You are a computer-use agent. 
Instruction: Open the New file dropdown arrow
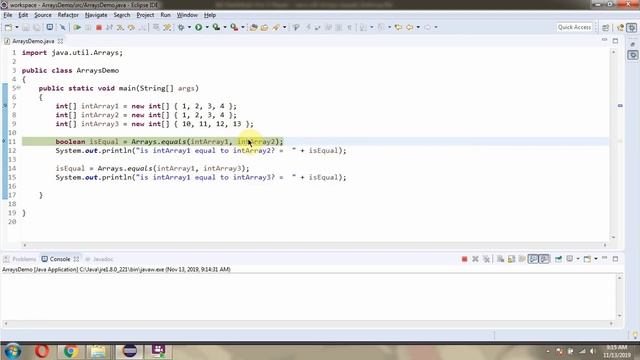(x=17, y=27)
